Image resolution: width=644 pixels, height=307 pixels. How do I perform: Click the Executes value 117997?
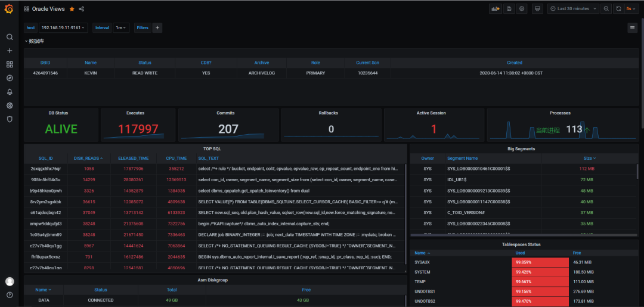click(138, 129)
